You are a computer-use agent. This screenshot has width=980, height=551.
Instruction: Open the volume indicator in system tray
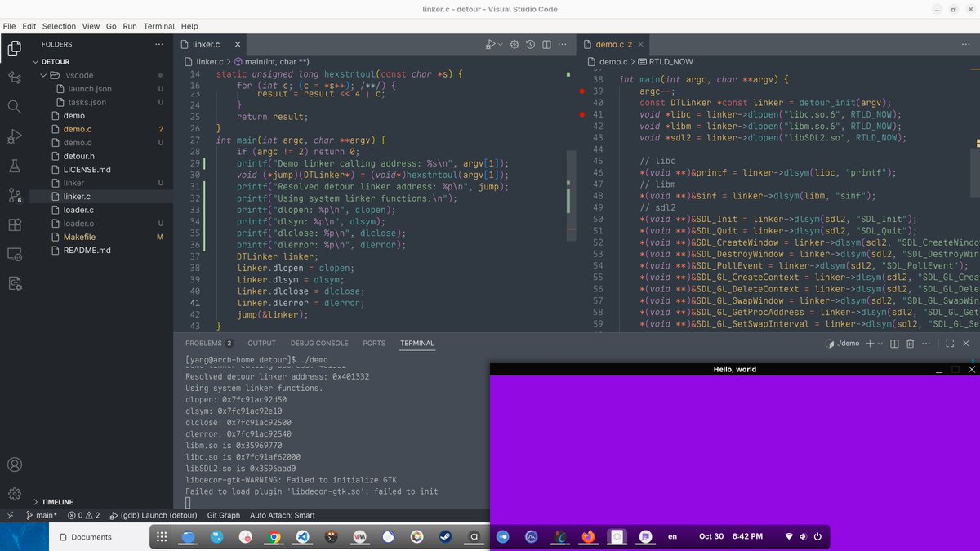804,537
